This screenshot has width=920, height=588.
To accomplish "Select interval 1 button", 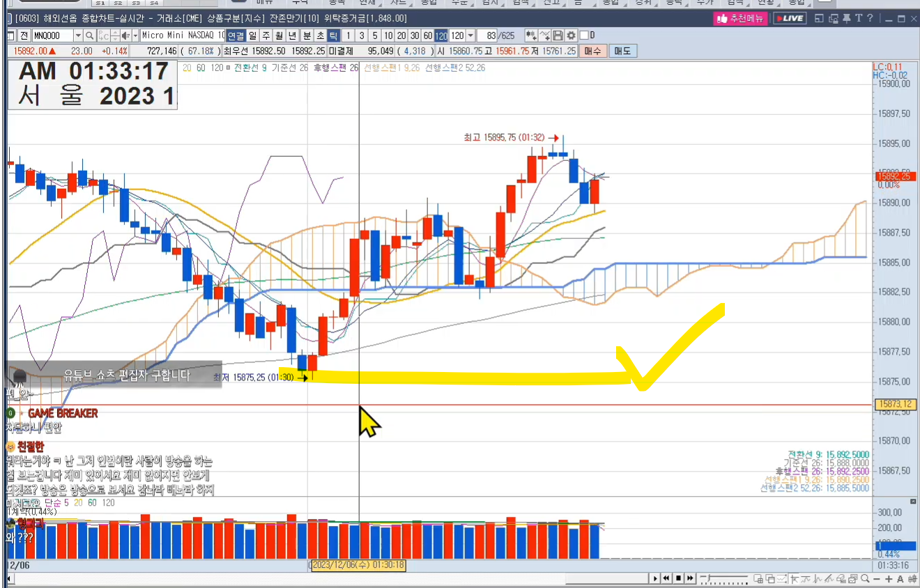I will tap(348, 36).
